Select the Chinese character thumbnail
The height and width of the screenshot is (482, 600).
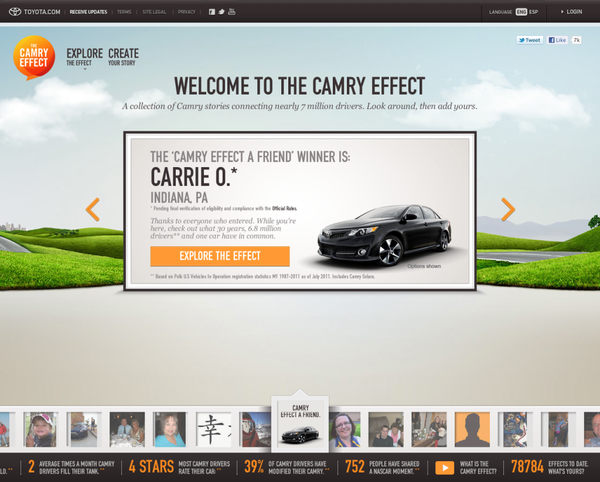pyautogui.click(x=214, y=429)
